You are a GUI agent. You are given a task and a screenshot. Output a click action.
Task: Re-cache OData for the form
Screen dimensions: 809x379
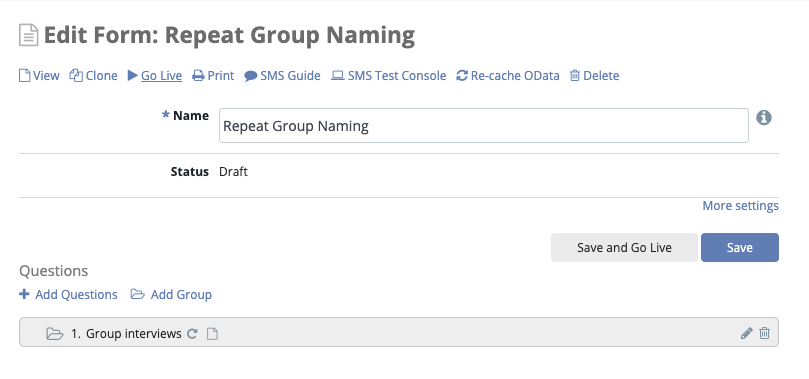tap(508, 76)
